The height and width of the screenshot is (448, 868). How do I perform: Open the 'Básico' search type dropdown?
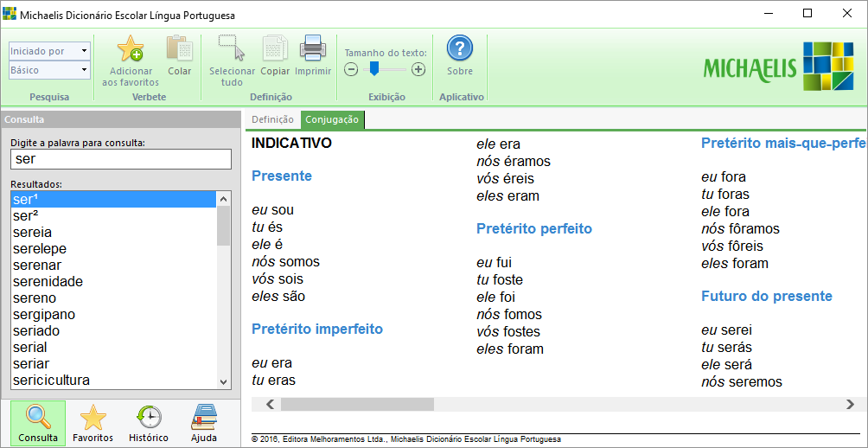(49, 70)
